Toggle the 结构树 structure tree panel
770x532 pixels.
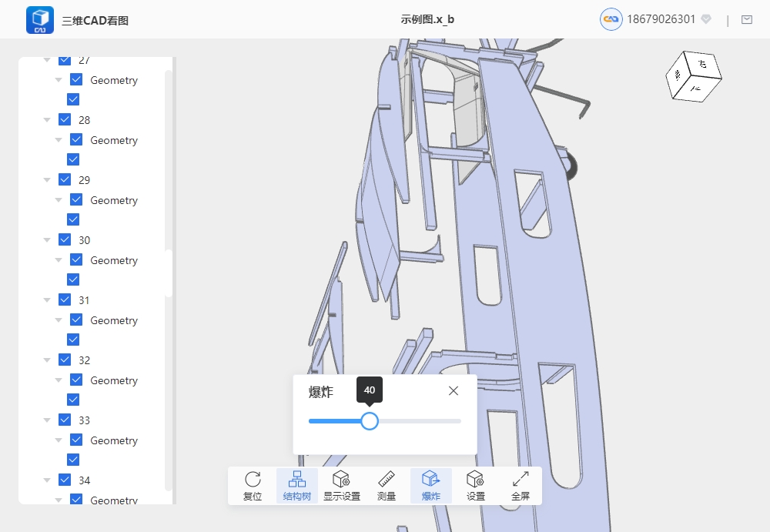click(x=296, y=486)
